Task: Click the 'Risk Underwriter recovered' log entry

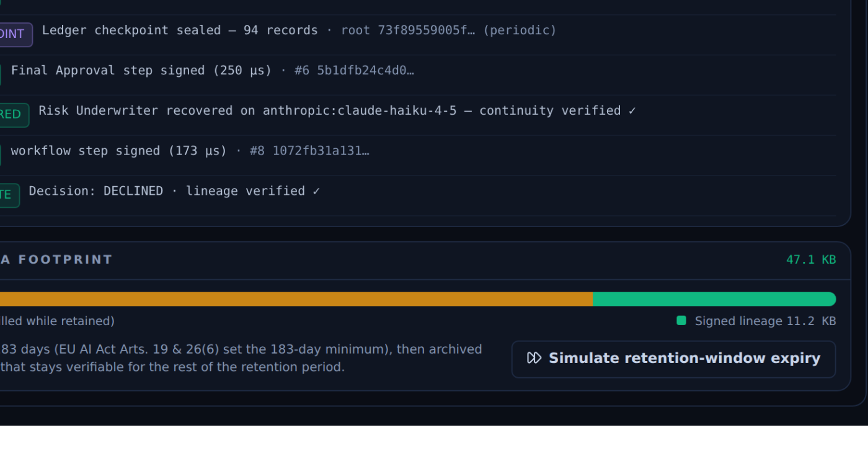Action: [x=337, y=111]
